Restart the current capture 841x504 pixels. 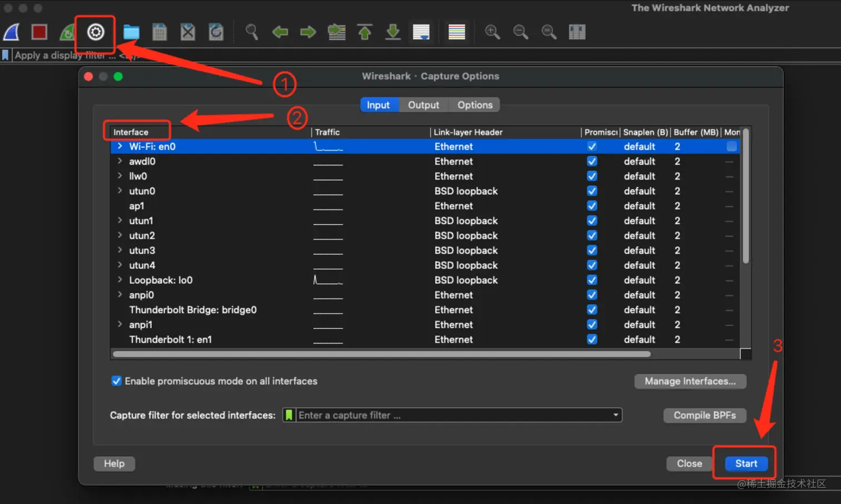[x=67, y=32]
